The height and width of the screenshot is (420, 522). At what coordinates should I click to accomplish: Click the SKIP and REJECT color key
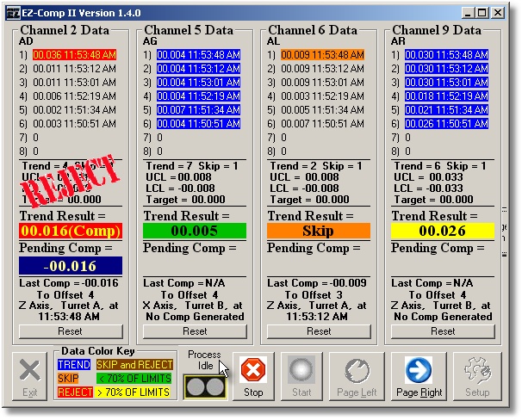[x=134, y=365]
